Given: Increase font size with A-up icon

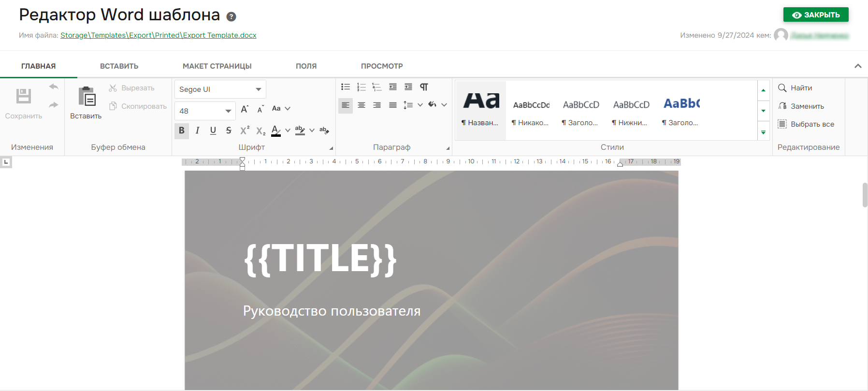Looking at the screenshot, I should click(245, 109).
